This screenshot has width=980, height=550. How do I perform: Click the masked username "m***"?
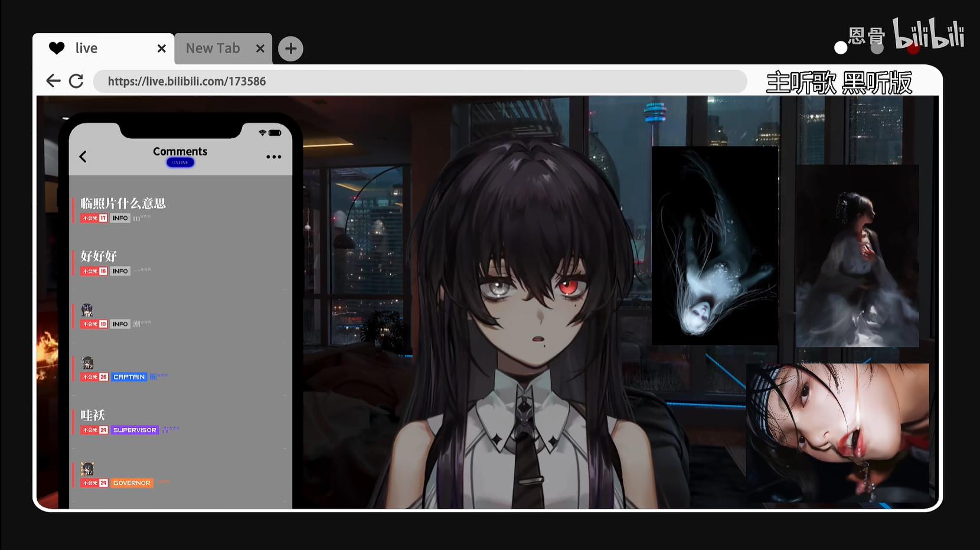(x=142, y=218)
